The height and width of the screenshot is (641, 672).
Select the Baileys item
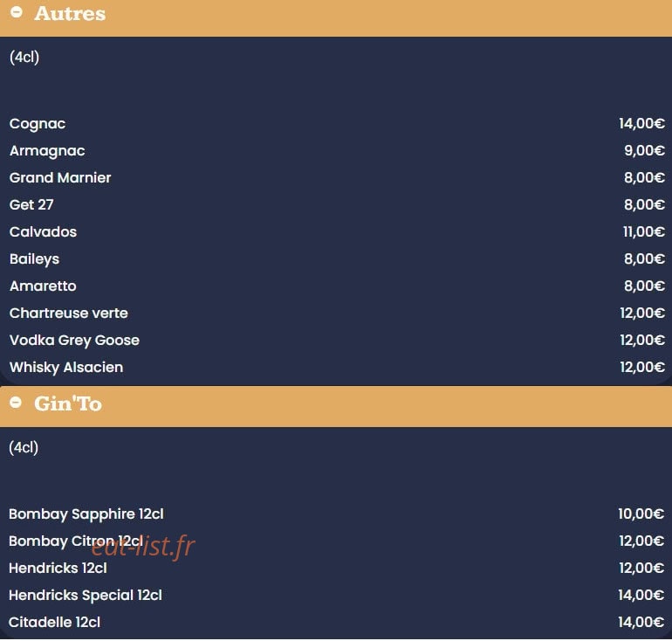coord(34,259)
